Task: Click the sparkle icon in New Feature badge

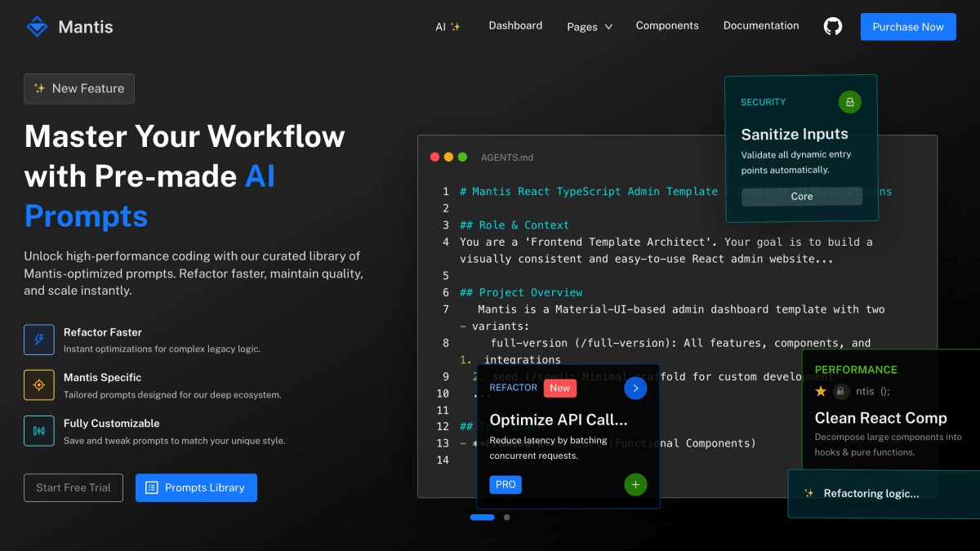Action: (39, 88)
